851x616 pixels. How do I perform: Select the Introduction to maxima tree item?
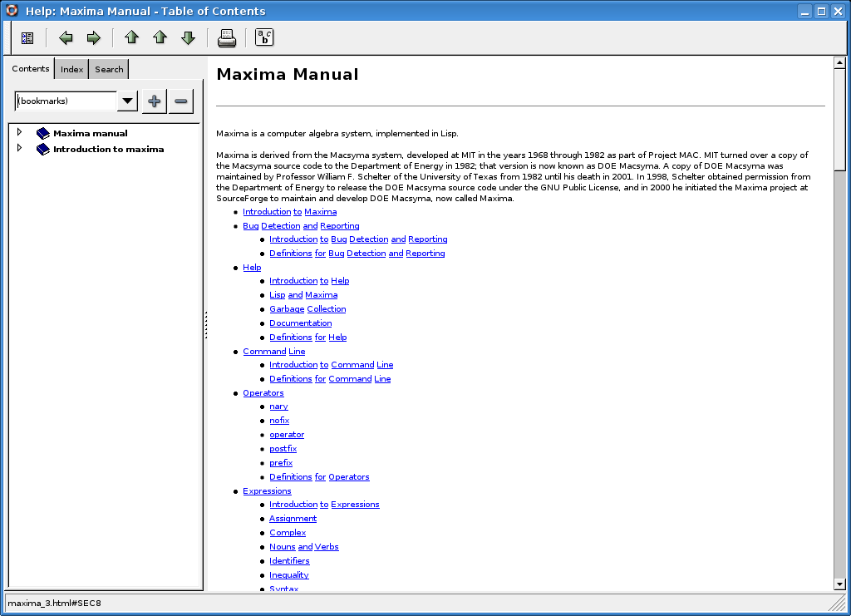[109, 149]
